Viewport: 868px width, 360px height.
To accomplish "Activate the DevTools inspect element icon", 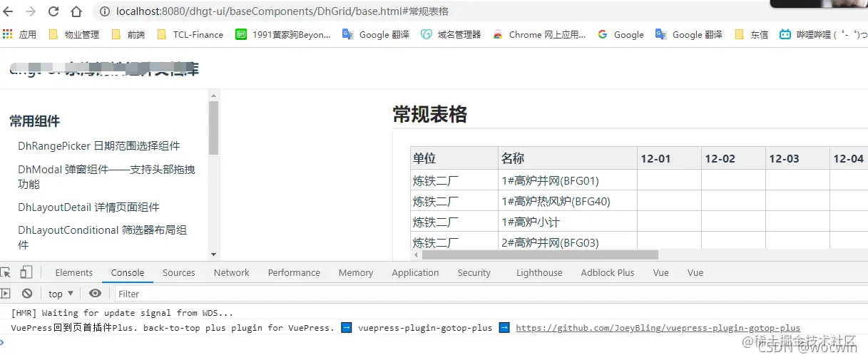I will 6,272.
